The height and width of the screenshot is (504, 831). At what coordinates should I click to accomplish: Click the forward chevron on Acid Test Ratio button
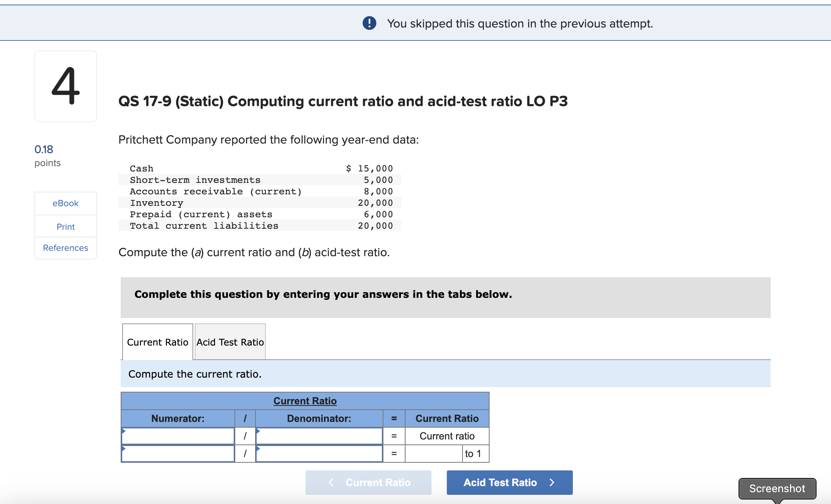[x=552, y=482]
